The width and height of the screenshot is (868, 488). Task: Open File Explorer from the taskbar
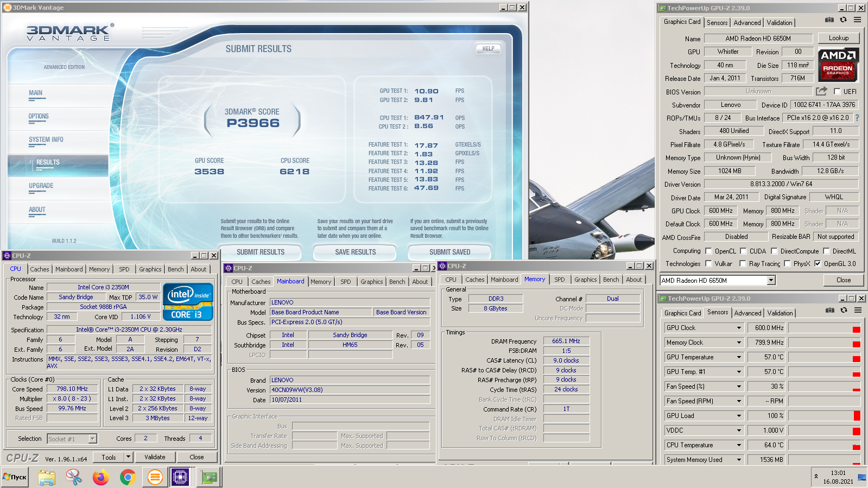tap(47, 478)
